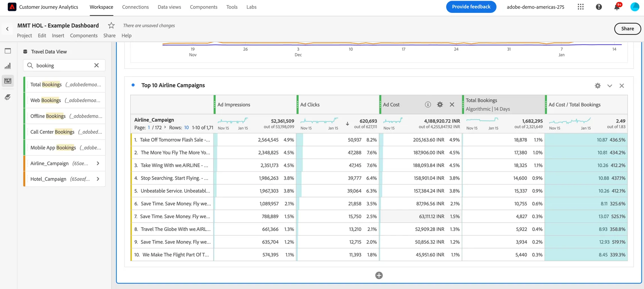Open Ad Cost column settings gear
Image resolution: width=644 pixels, height=289 pixels.
(440, 104)
